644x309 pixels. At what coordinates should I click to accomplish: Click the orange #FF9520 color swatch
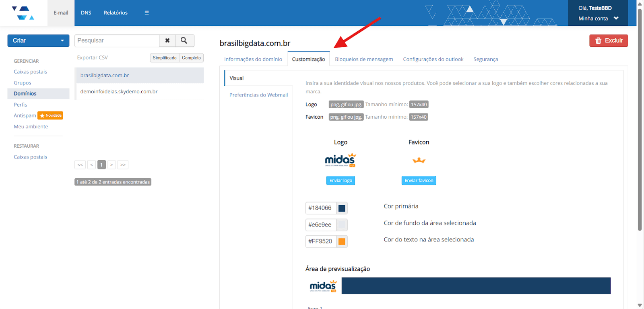342,241
